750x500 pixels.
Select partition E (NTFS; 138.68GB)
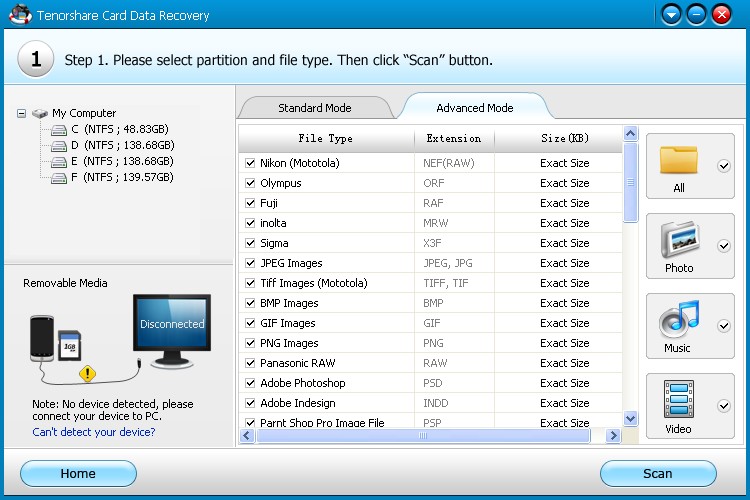pos(122,161)
